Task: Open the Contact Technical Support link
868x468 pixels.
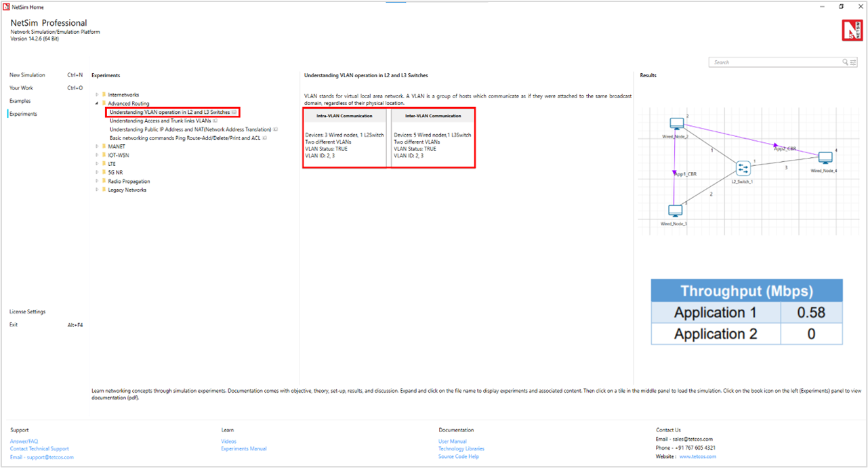Action: pos(39,448)
